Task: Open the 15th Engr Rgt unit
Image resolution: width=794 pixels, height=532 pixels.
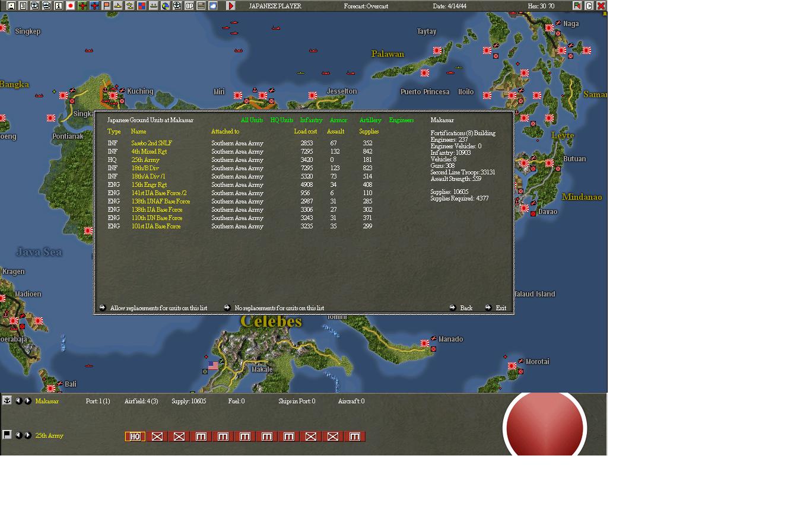Action: click(149, 184)
